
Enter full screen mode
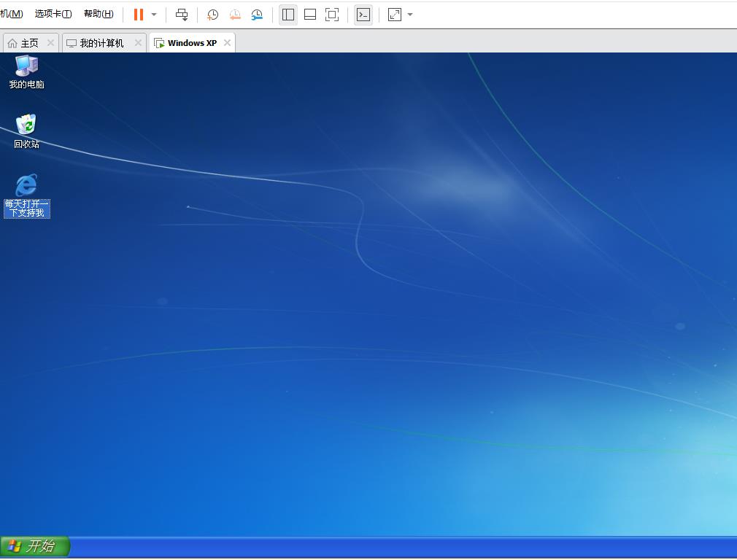tap(332, 15)
